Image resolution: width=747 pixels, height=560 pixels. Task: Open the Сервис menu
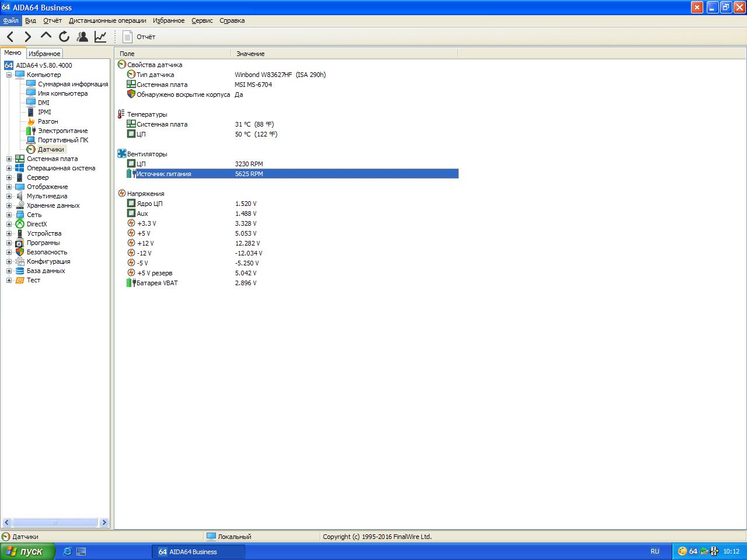coord(202,20)
